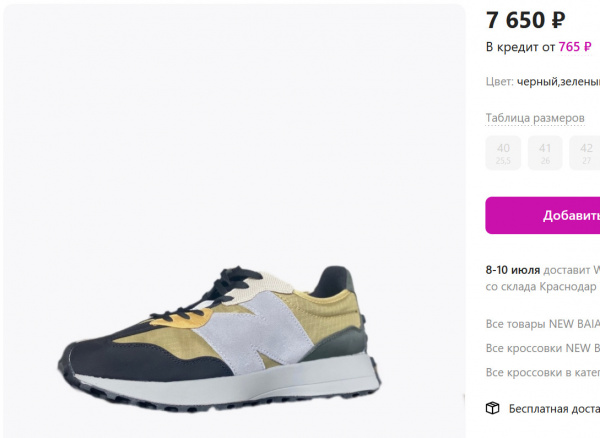Click the Цвет label

click(499, 82)
